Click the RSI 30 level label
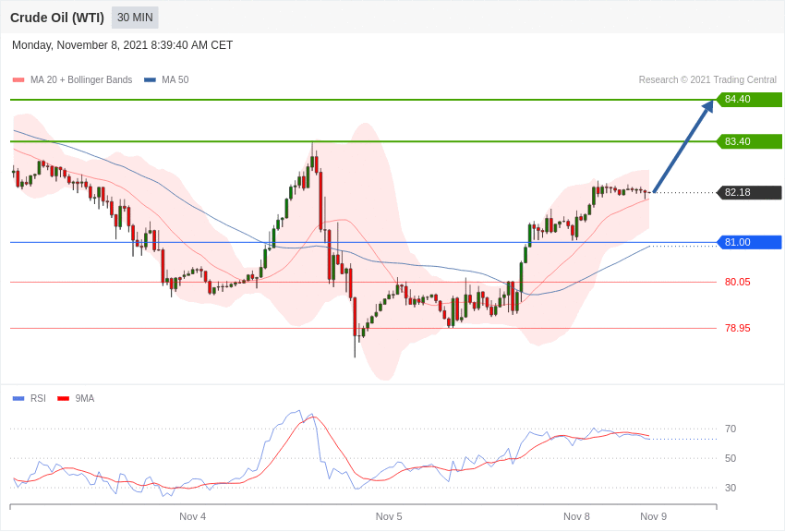The height and width of the screenshot is (532, 785). (x=731, y=488)
